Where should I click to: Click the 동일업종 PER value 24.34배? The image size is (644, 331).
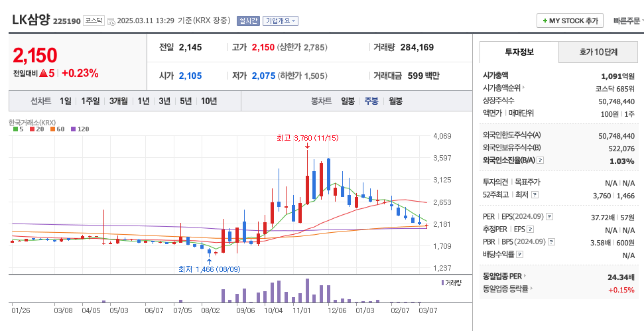(621, 277)
